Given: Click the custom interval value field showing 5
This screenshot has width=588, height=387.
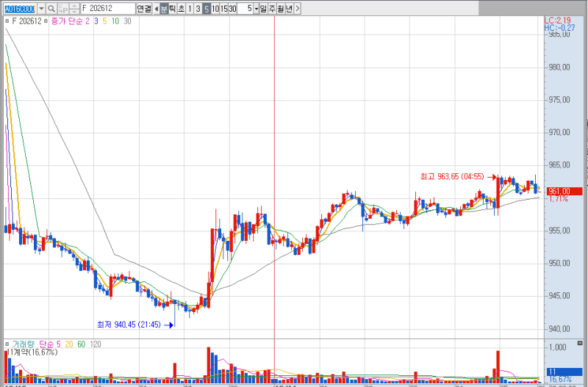Looking at the screenshot, I should coord(245,8).
